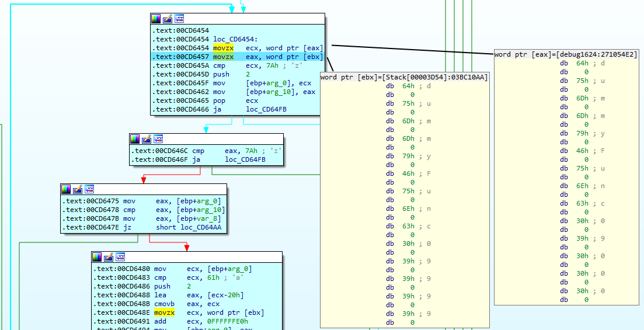The width and height of the screenshot is (644, 330).
Task: Click the word ptr [ebx] stack hint header
Action: [x=404, y=78]
